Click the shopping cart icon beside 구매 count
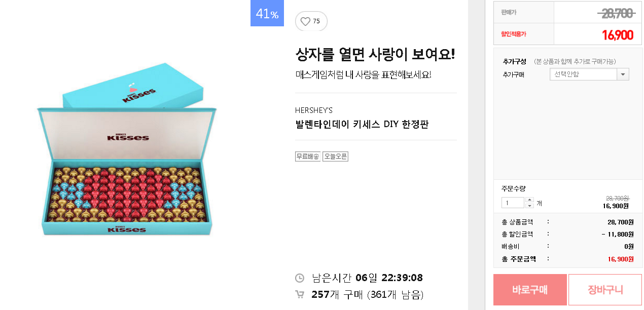 300,294
